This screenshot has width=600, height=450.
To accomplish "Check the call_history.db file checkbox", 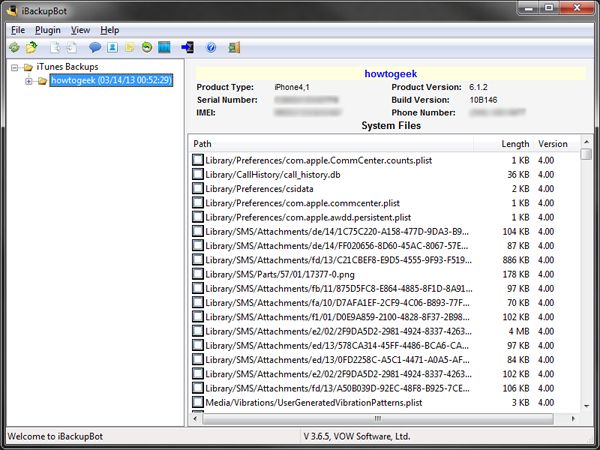I will (x=198, y=175).
